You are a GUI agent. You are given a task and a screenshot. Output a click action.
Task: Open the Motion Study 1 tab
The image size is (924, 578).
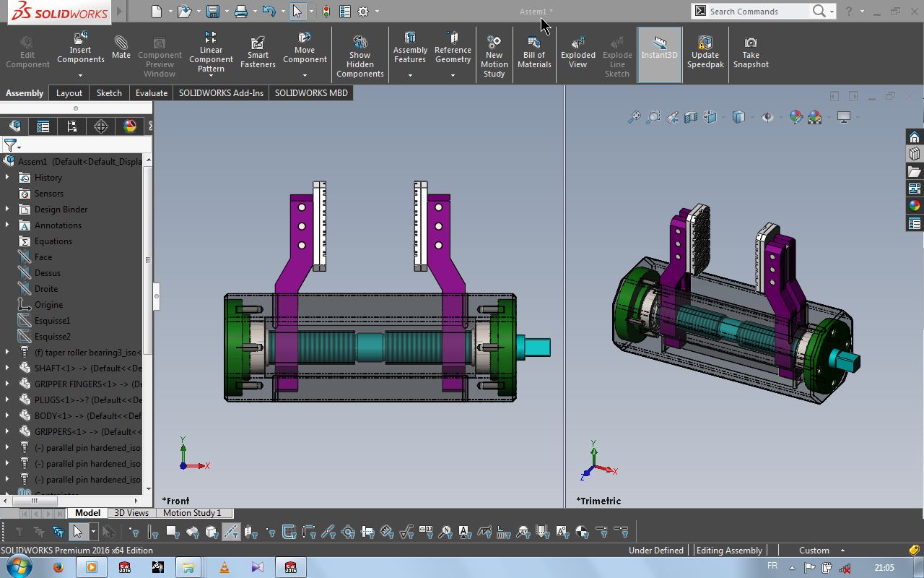(191, 513)
